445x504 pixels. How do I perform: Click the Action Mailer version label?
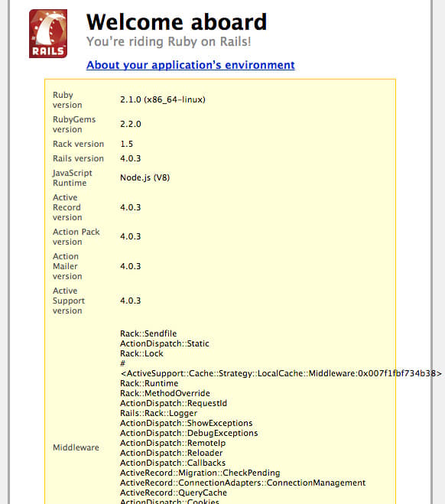tap(67, 266)
